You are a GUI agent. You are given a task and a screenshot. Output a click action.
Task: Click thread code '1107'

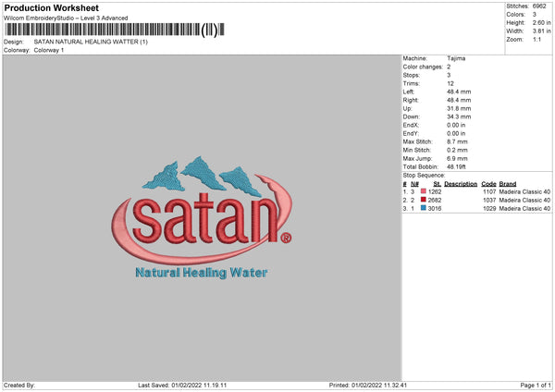tap(489, 191)
